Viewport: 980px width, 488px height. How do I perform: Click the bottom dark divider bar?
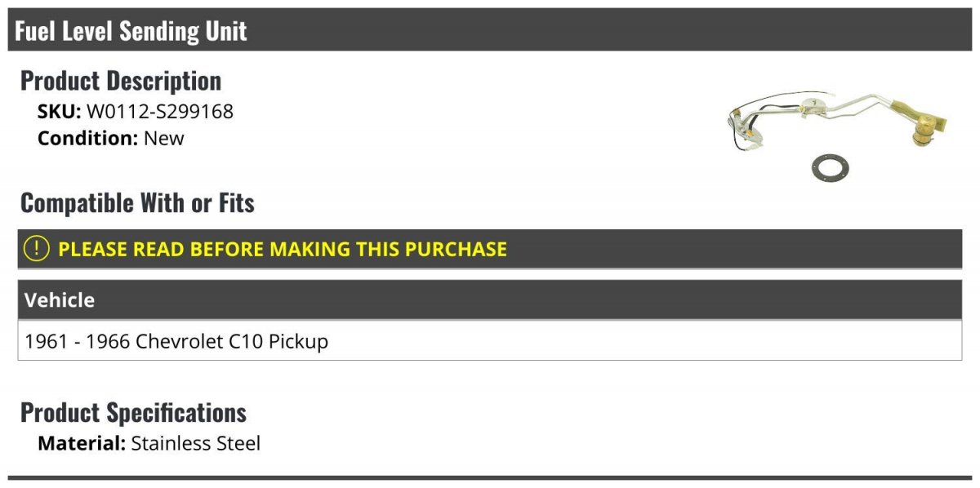click(490, 477)
